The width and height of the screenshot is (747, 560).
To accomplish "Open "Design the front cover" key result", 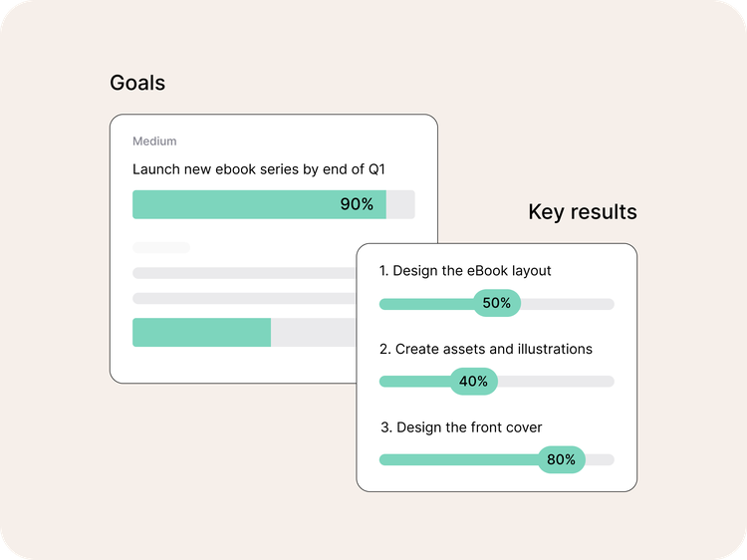I will coord(461,427).
